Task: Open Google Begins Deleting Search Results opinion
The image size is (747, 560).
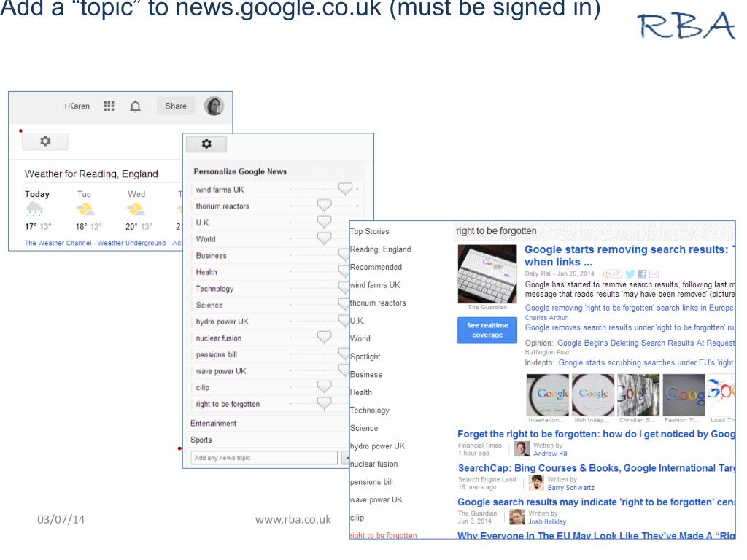Action: [646, 343]
